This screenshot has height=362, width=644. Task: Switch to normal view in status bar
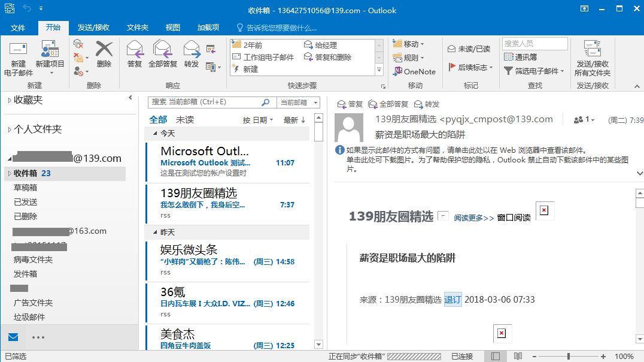tap(496, 356)
